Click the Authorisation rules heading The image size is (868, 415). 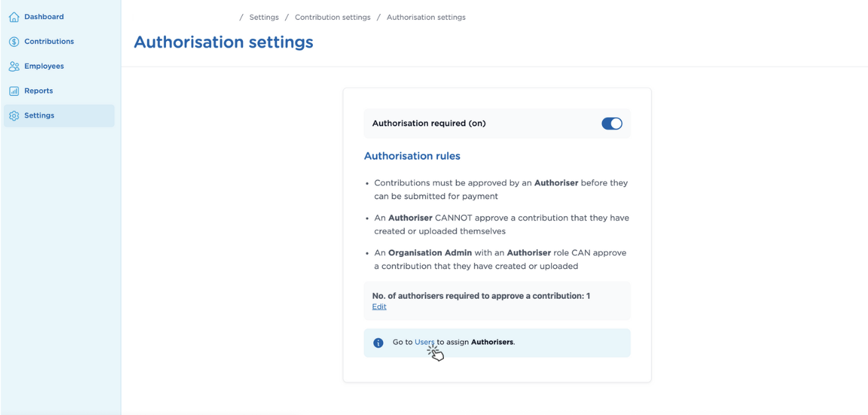click(x=412, y=156)
